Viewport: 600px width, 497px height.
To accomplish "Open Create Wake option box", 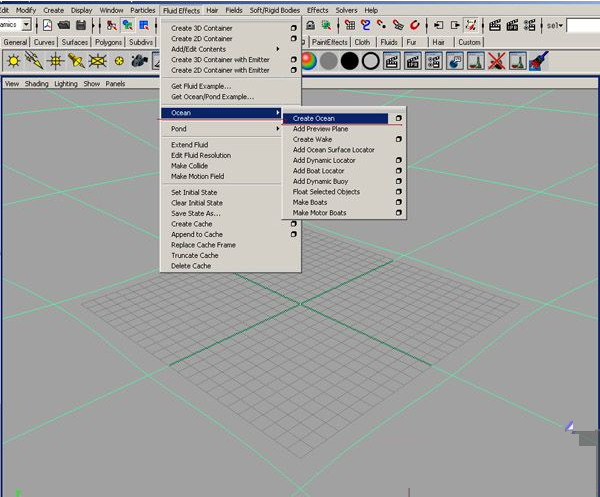I will click(398, 139).
